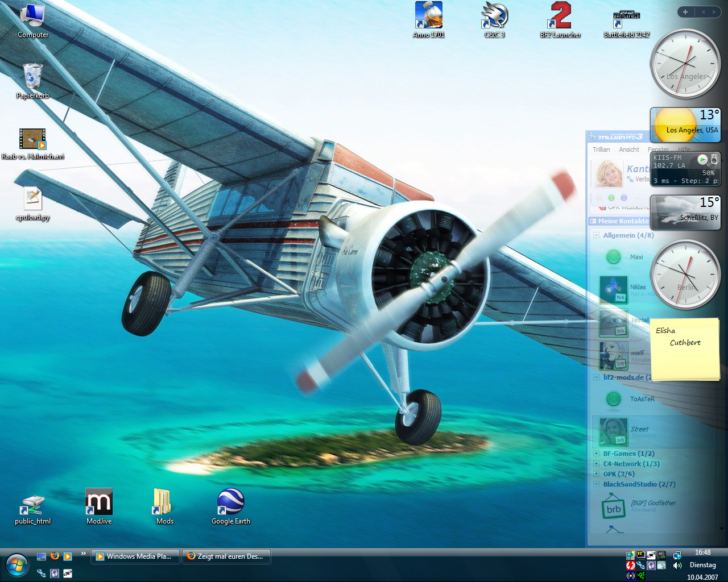This screenshot has height=582, width=728.
Task: Expand the OPK (3/6) group
Action: coord(596,474)
